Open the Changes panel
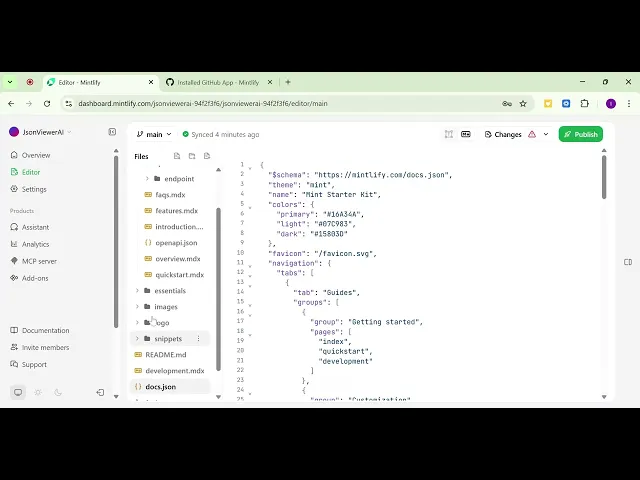 pyautogui.click(x=503, y=134)
